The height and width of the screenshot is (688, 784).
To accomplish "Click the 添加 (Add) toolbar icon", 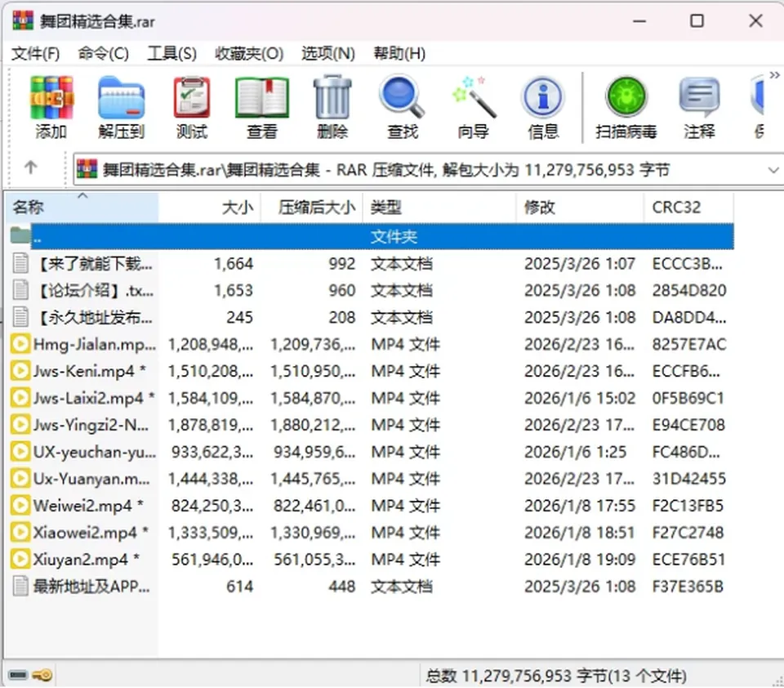I will pyautogui.click(x=51, y=97).
